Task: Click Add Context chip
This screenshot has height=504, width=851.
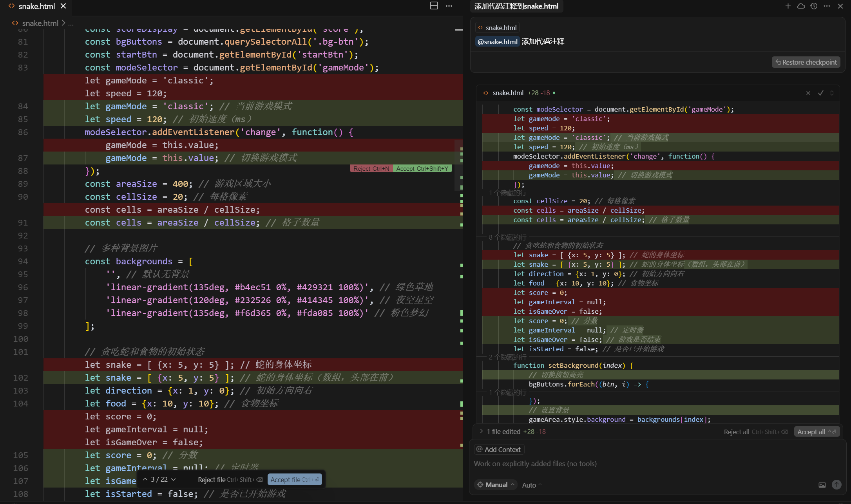Action: click(x=499, y=450)
